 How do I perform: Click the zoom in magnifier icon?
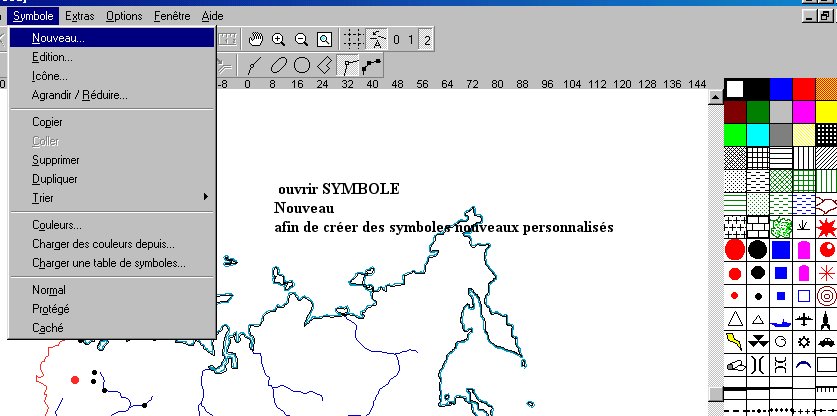click(279, 40)
